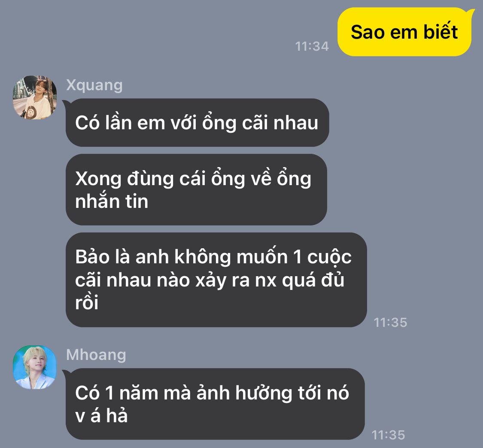The image size is (483, 448).
Task: Select the 'Bảo là anh không muốn' message bubble
Action: [216, 280]
